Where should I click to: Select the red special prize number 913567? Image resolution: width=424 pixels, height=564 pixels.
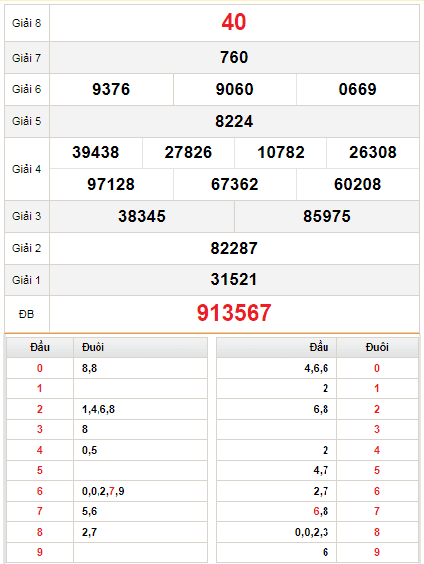[234, 313]
